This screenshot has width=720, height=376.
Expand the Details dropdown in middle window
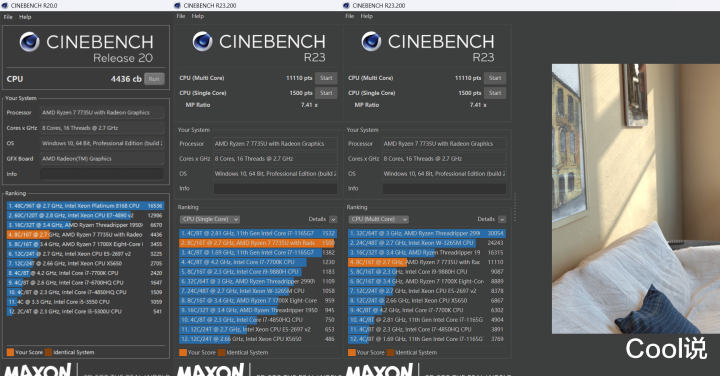(333, 219)
